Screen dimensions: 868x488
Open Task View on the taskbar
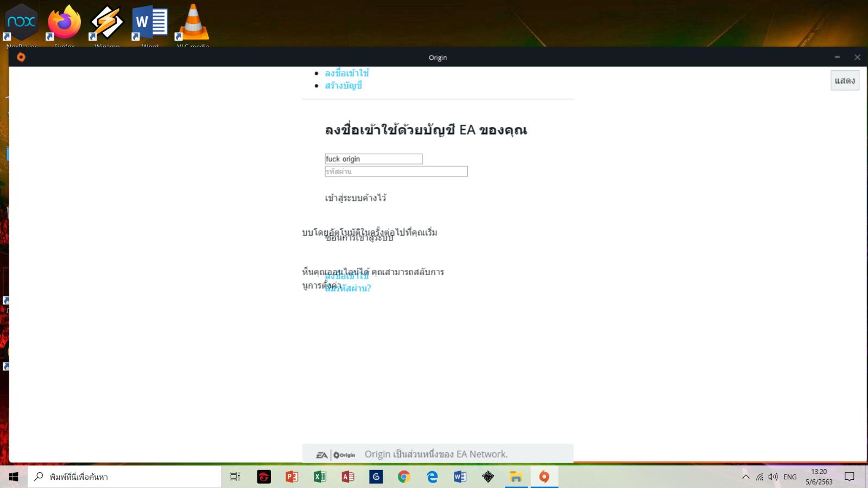pos(235,477)
